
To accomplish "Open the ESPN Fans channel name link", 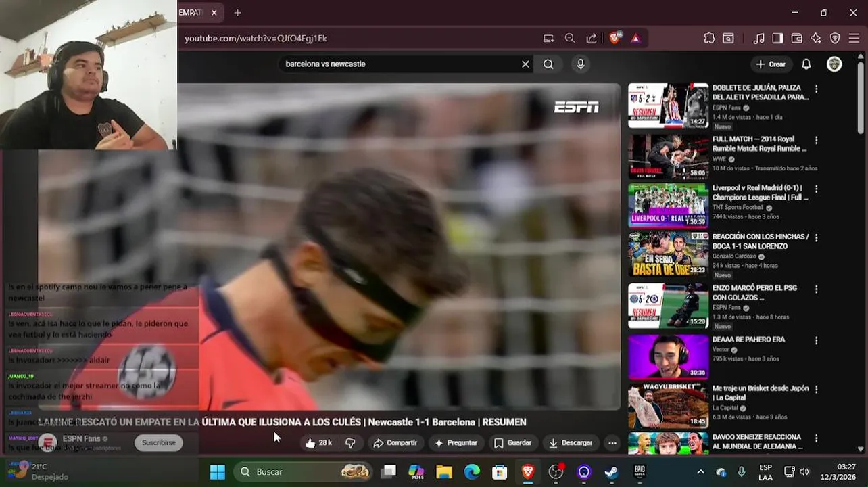I will coord(81,438).
